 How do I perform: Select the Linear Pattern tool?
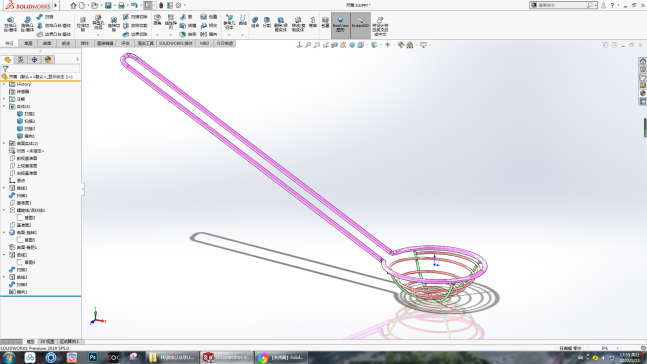click(170, 21)
